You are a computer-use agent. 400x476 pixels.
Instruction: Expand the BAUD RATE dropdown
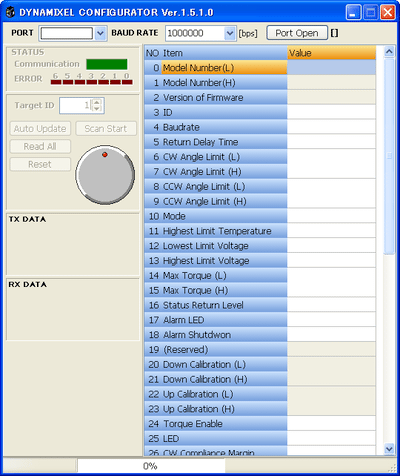230,33
